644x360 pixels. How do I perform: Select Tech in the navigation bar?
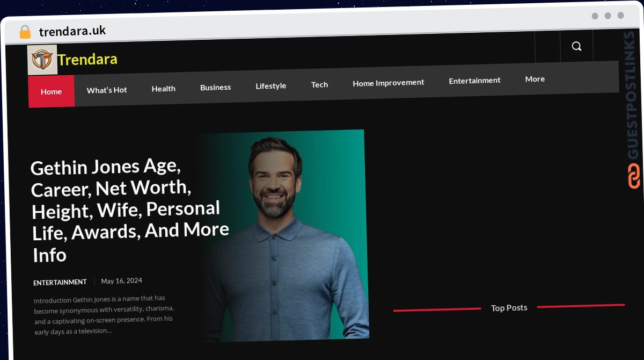click(x=319, y=84)
